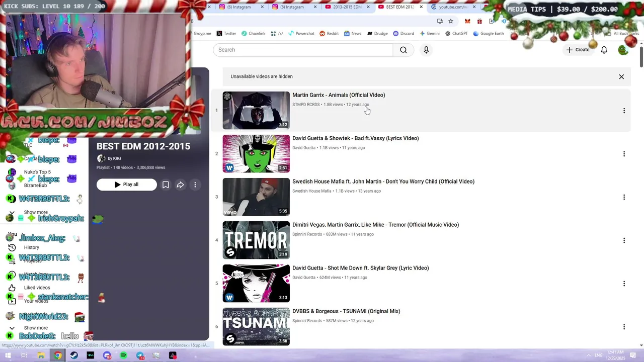
Task: Open the notifications bell
Action: click(x=604, y=50)
